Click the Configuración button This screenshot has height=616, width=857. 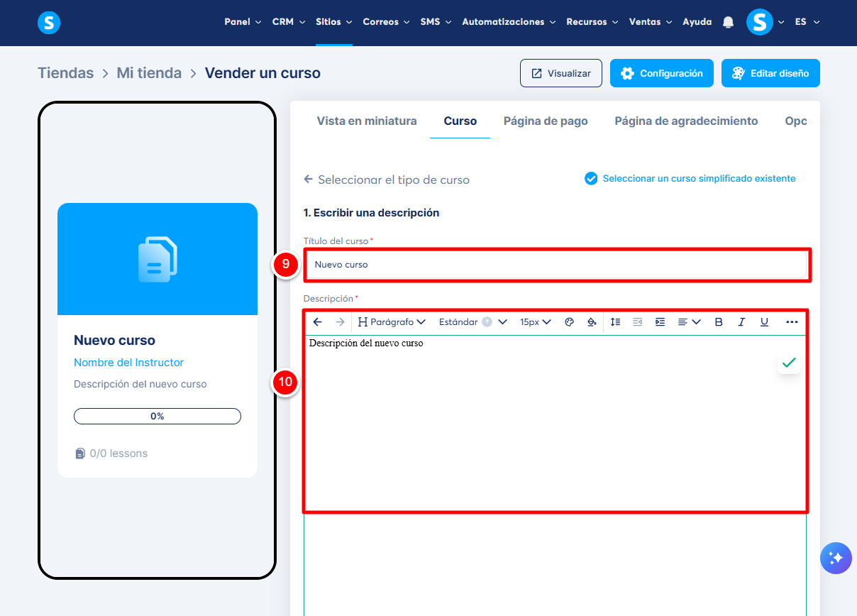(661, 73)
